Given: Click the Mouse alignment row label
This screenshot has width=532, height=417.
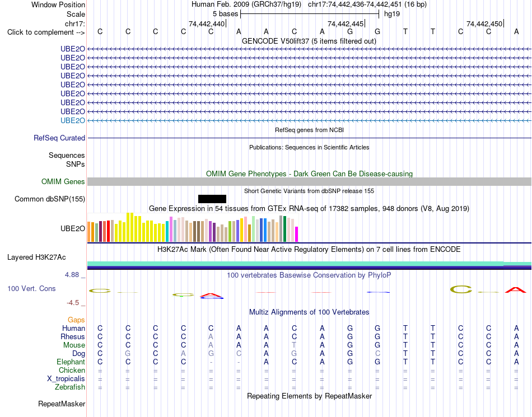Looking at the screenshot, I should point(74,345).
